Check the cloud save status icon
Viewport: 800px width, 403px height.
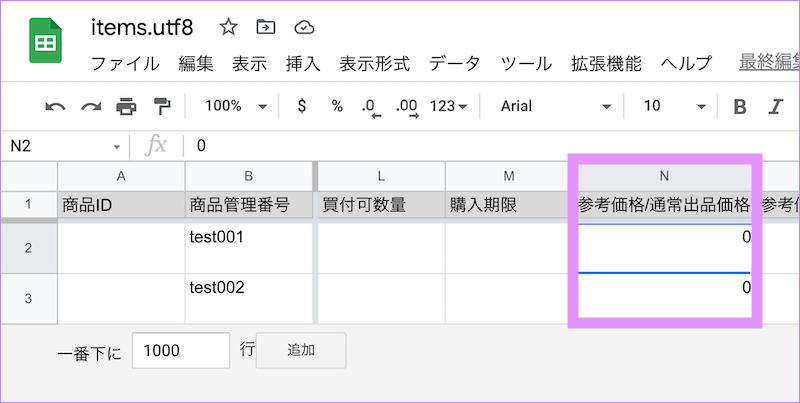pos(304,27)
